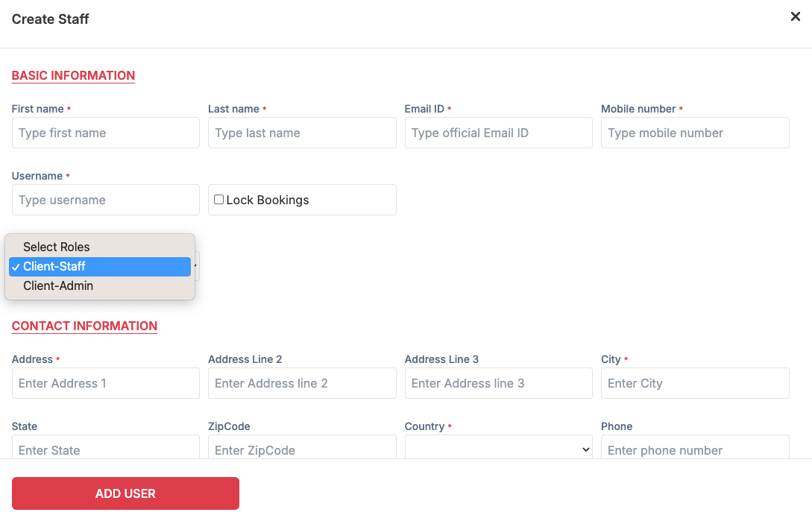Pick the Select Roles placeholder option

pos(57,247)
